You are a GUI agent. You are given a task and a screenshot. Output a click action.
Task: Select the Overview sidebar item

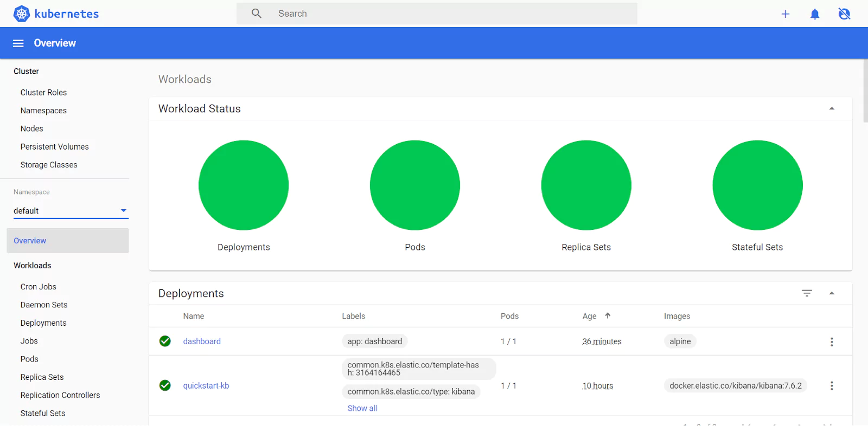[x=68, y=241]
